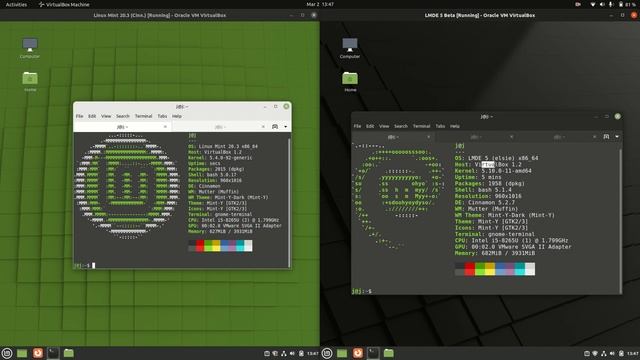Click host clock showing Mar 2 13:47
The image size is (640, 360).
(x=320, y=4)
